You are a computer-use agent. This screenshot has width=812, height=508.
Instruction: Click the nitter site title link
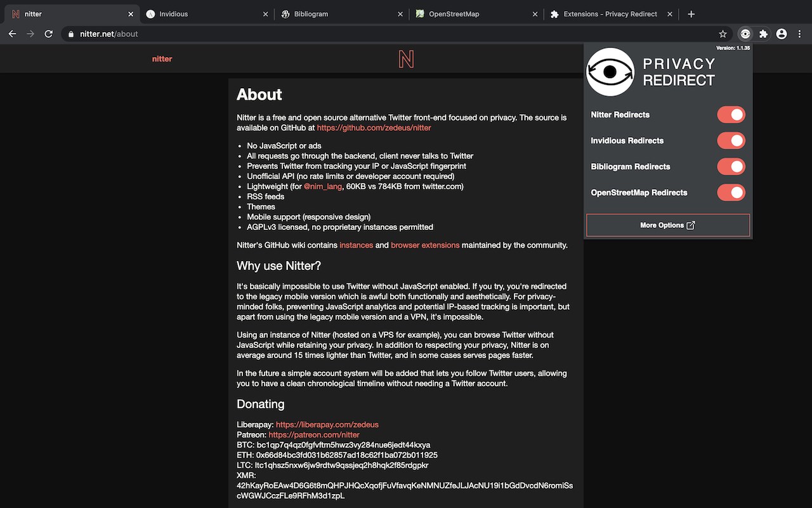(x=162, y=59)
